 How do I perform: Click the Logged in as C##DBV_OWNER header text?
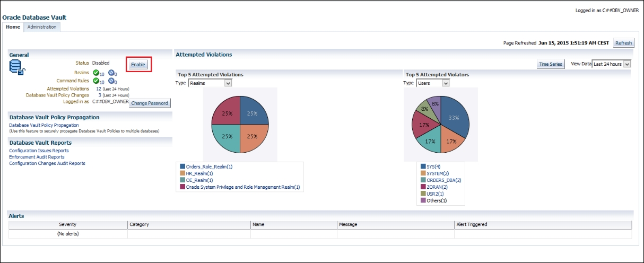click(607, 11)
